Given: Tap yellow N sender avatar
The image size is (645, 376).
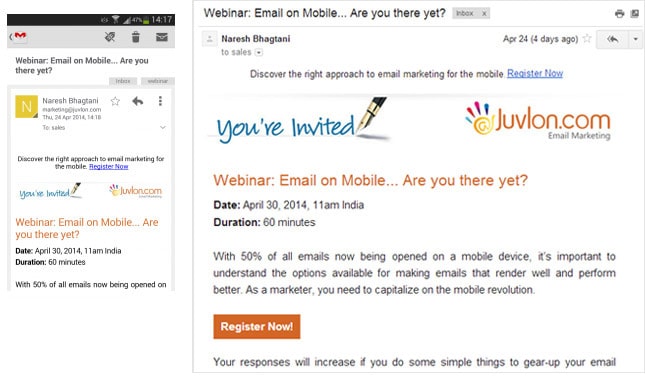Looking at the screenshot, I should [x=26, y=107].
